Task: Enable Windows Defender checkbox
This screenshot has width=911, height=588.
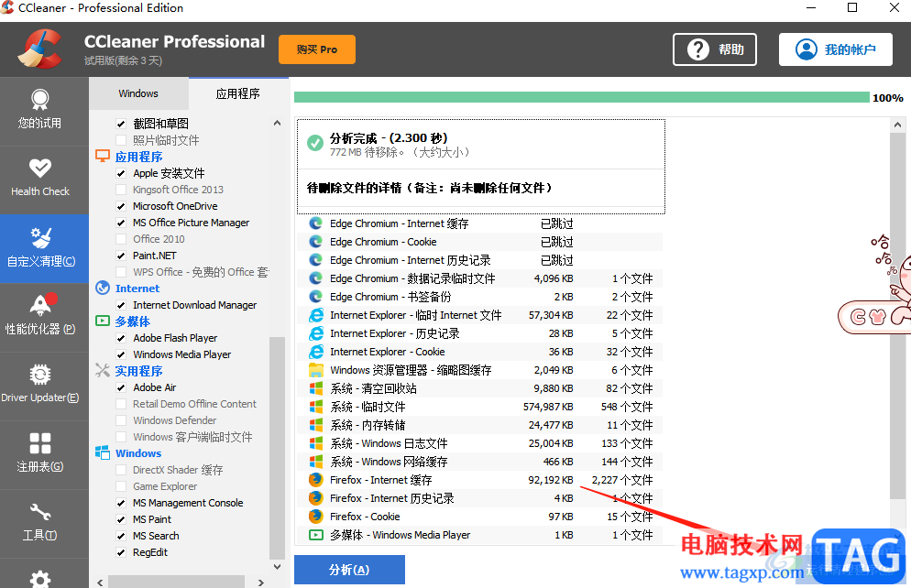Action: click(x=121, y=420)
